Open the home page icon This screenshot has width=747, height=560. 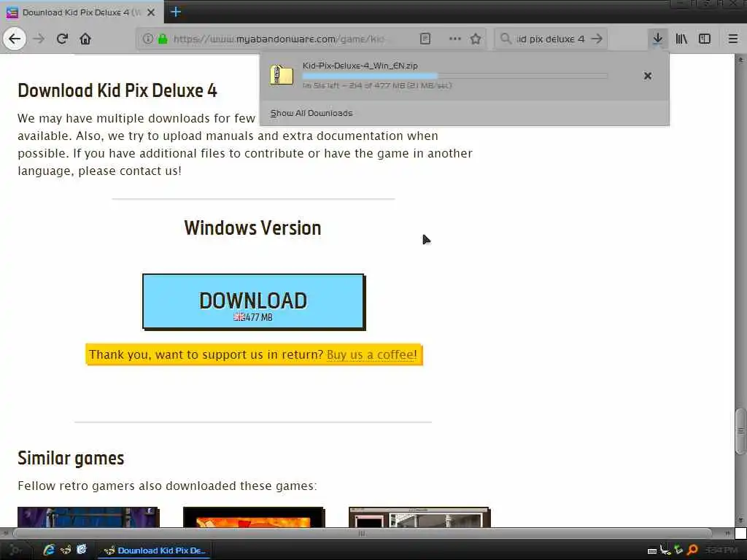coord(85,39)
